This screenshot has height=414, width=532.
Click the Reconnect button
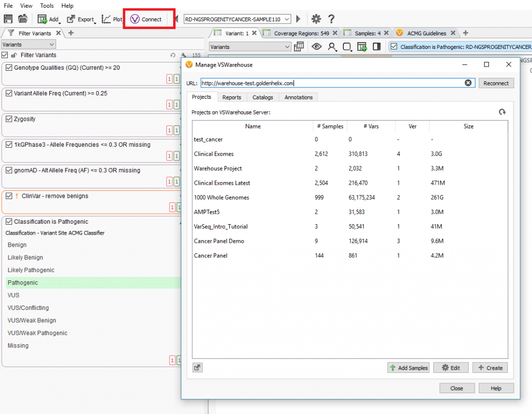point(496,83)
